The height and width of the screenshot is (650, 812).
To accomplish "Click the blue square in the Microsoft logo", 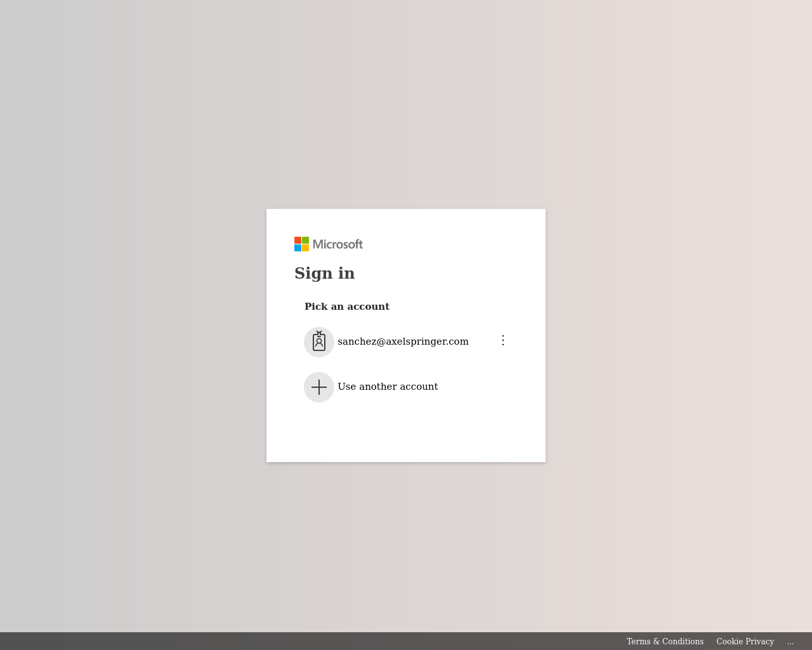I will click(x=298, y=248).
